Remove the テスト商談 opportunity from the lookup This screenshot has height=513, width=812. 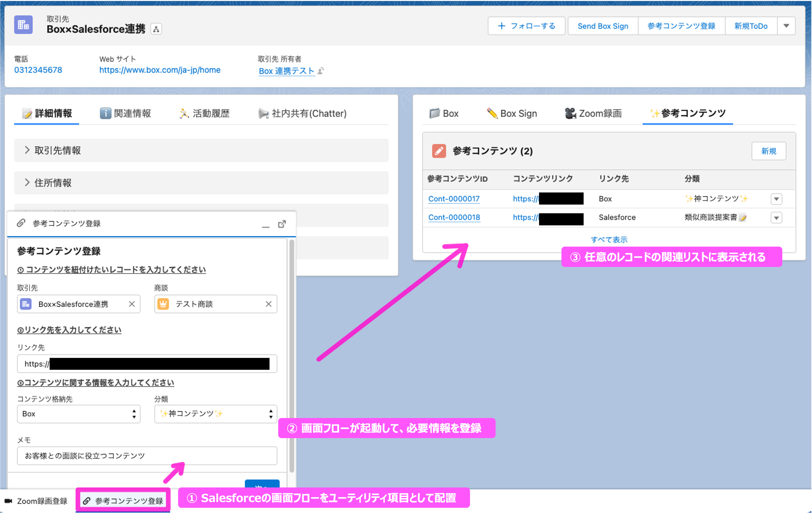[268, 304]
